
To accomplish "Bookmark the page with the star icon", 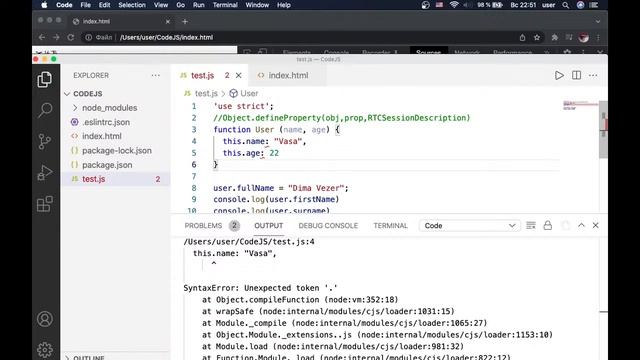I will coord(537,37).
